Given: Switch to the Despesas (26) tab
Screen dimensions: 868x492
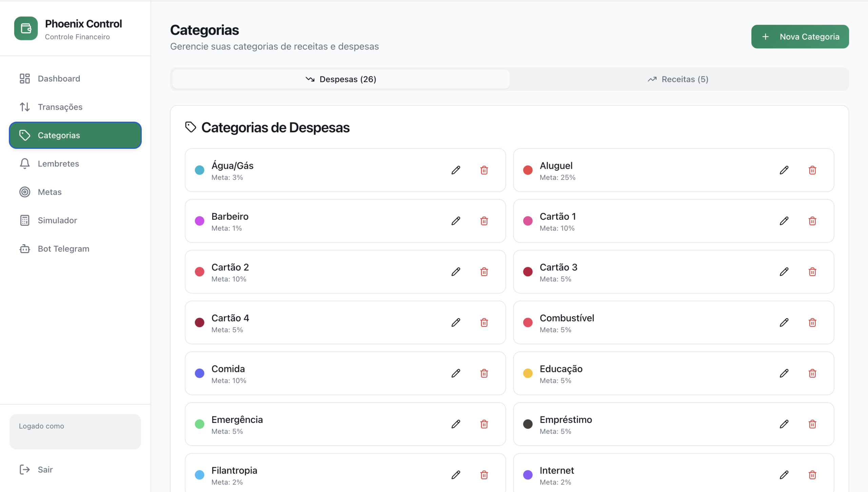Looking at the screenshot, I should pyautogui.click(x=341, y=79).
